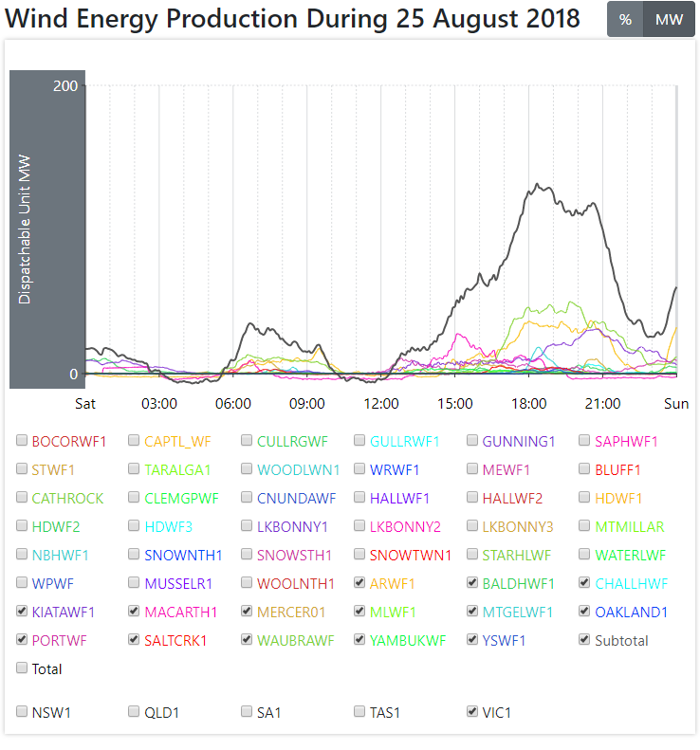Click the SNOWTWN1 legend label

(411, 555)
